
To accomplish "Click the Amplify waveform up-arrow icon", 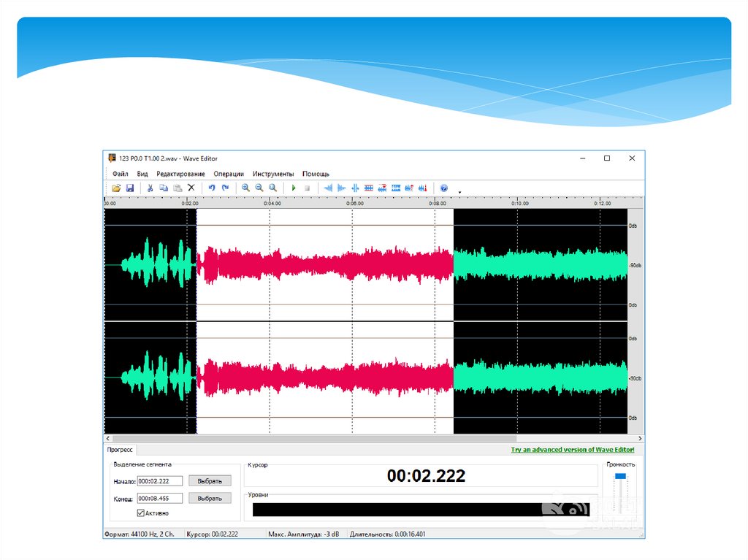I will 409,188.
